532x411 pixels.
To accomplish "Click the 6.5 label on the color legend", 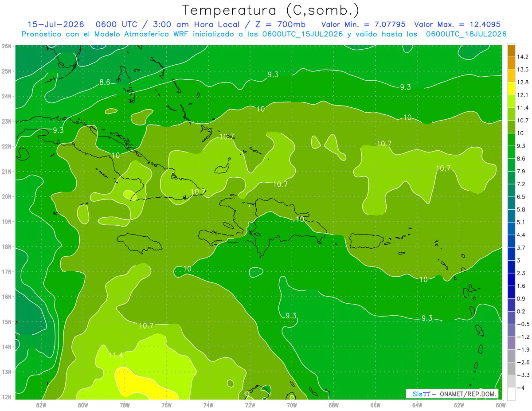I will pyautogui.click(x=521, y=196).
